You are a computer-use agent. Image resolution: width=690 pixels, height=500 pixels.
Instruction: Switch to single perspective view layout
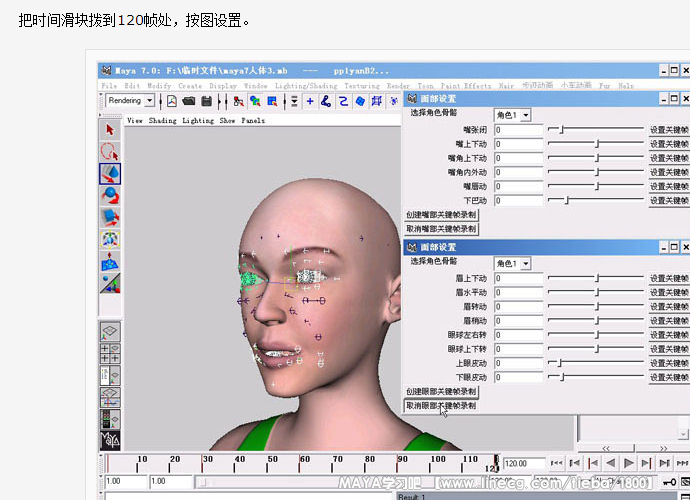[x=110, y=331]
